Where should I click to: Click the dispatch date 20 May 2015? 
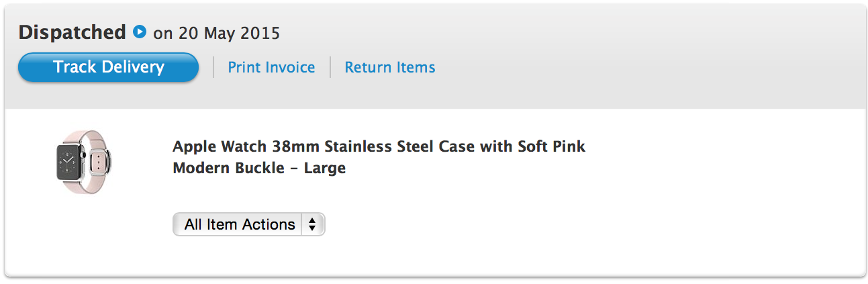click(x=229, y=33)
